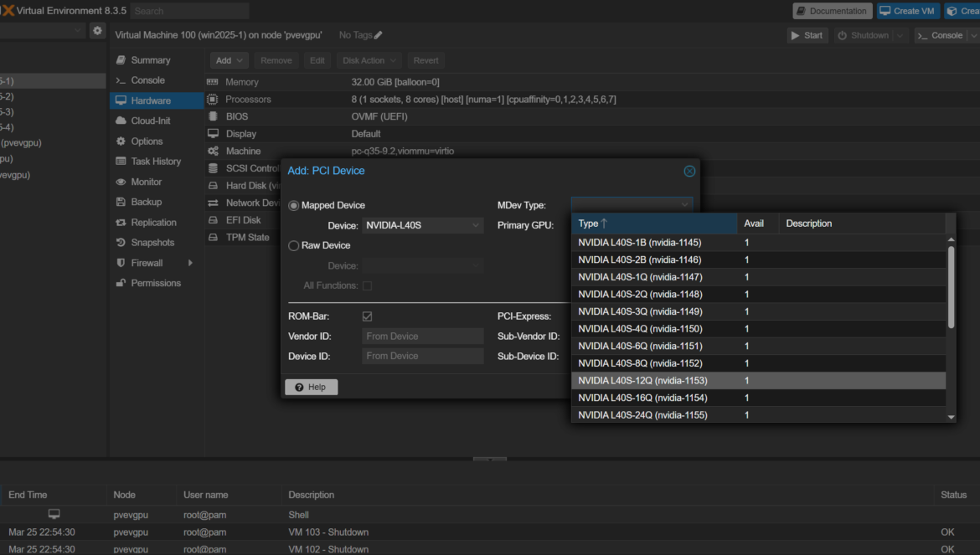
Task: Click the Edit hardware button
Action: [x=317, y=60]
